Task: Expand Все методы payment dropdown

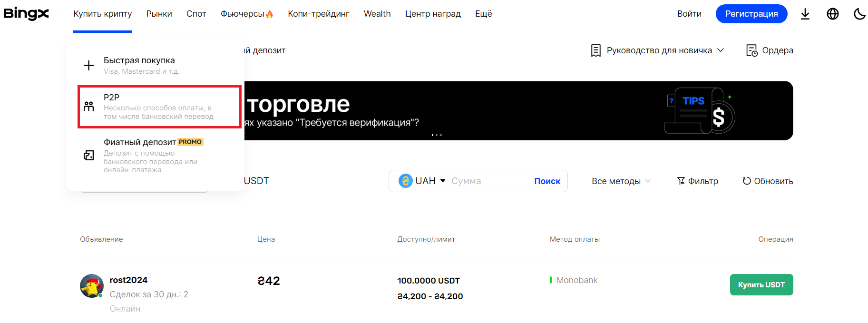Action: coord(621,181)
